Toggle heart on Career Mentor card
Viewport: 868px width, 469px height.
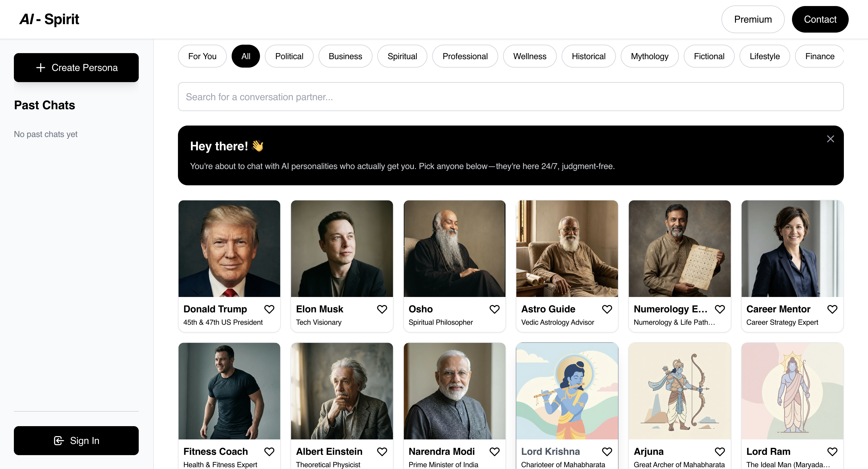(832, 309)
